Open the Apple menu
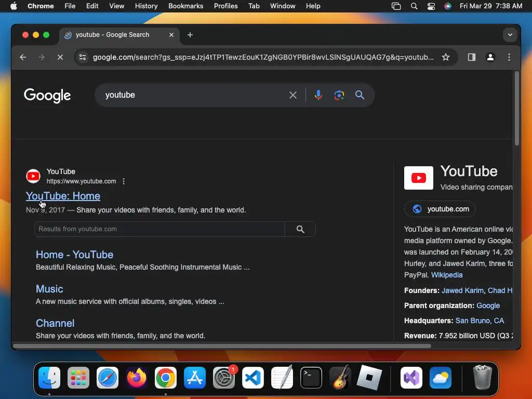Screen dimensions: 532x399 14,6
